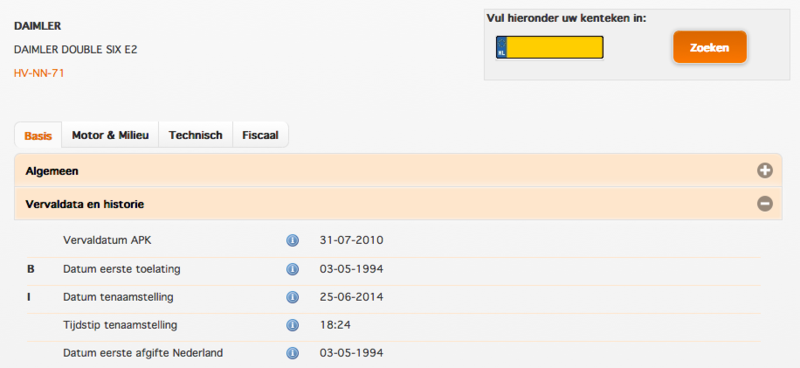Show info for Tijdstip tenaamstelling
The height and width of the screenshot is (368, 800).
[x=292, y=325]
